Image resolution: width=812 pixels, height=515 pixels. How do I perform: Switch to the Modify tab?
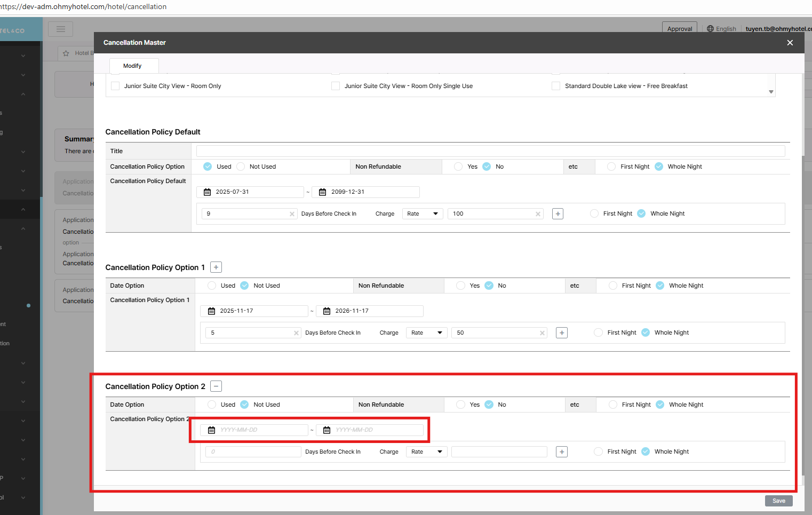coord(132,66)
